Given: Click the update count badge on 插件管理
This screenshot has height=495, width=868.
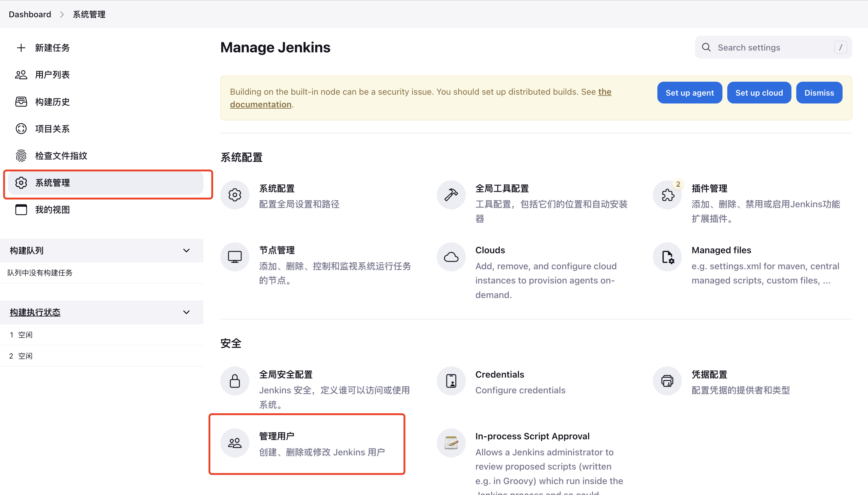Looking at the screenshot, I should coord(678,184).
